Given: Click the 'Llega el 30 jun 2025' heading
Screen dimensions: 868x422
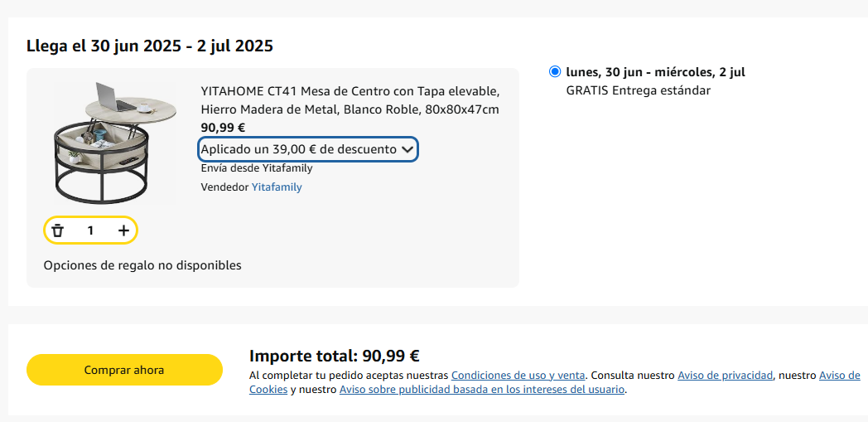Looking at the screenshot, I should tap(150, 46).
